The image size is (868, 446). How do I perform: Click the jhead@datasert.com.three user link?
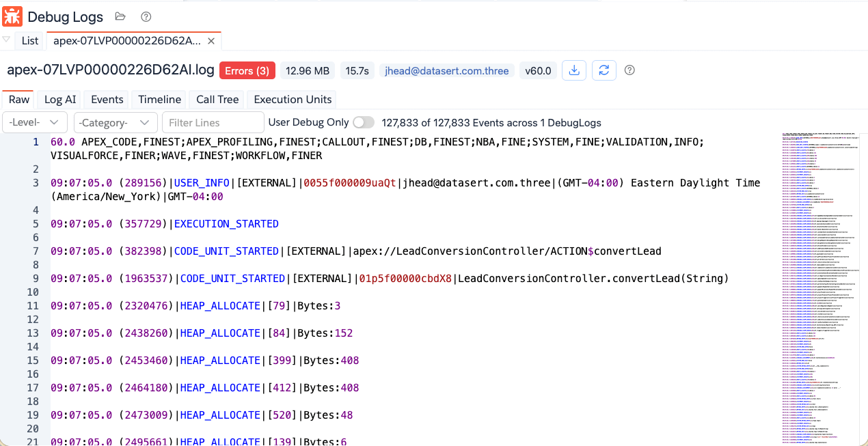tap(446, 71)
